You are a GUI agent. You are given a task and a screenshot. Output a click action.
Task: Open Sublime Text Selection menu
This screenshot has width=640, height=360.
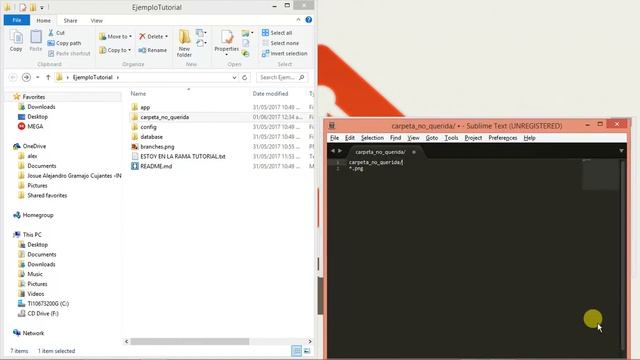point(372,138)
